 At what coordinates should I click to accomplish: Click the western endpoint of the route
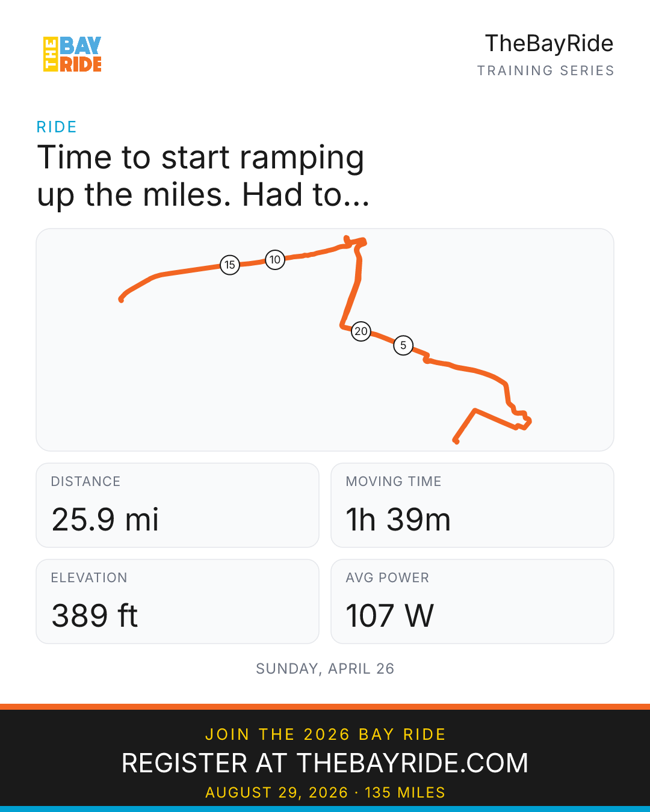tap(122, 300)
